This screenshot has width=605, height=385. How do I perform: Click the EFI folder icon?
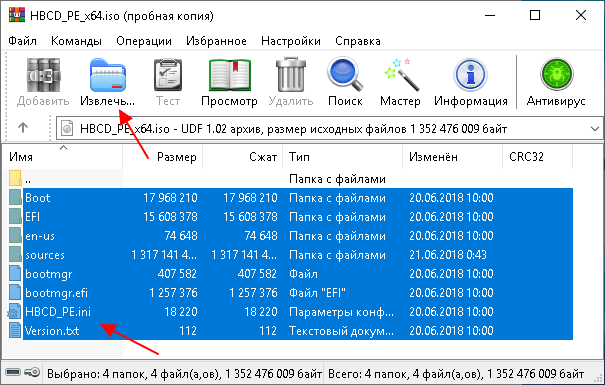point(15,216)
